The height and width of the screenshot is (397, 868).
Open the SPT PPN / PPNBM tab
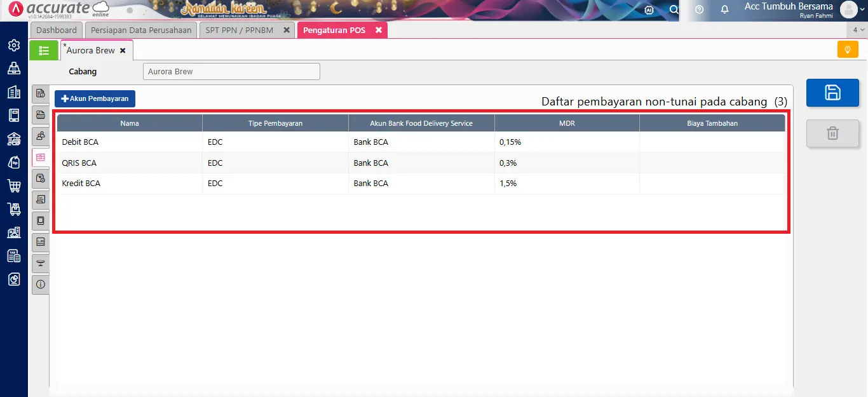tap(240, 29)
